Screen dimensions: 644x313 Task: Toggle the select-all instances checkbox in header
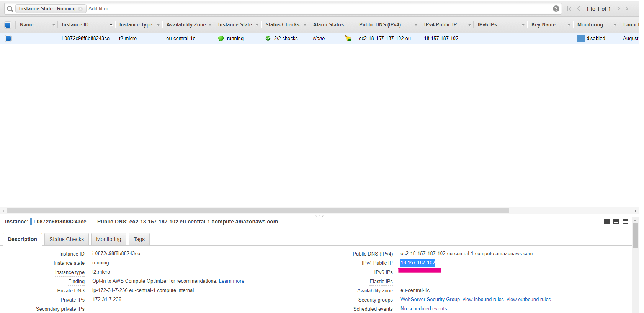pos(8,25)
